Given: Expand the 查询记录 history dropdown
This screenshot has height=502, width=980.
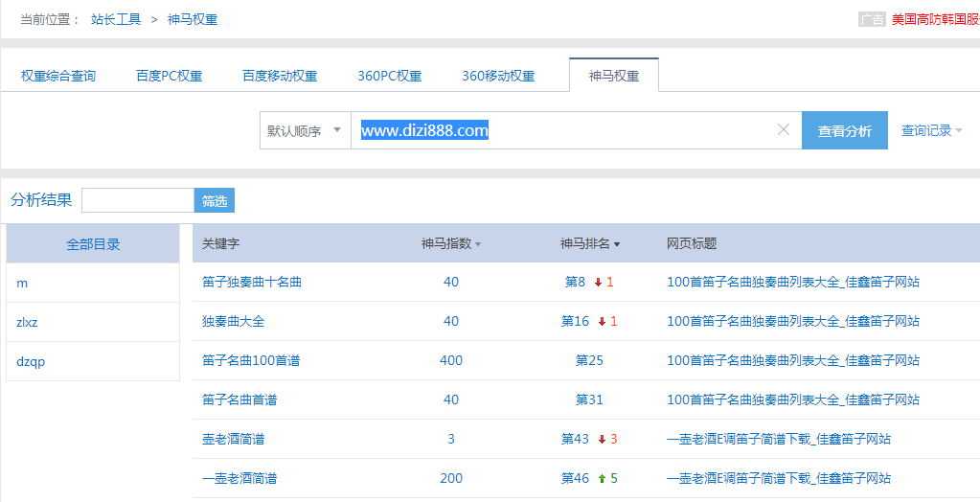Looking at the screenshot, I should pos(931,131).
